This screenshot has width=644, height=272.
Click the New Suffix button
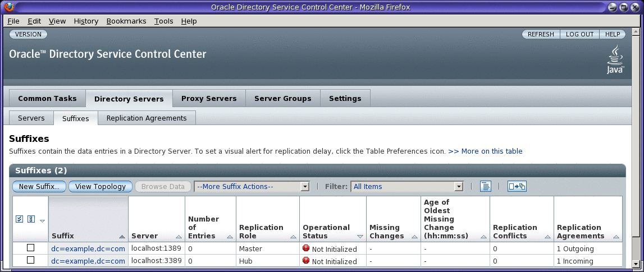click(39, 186)
